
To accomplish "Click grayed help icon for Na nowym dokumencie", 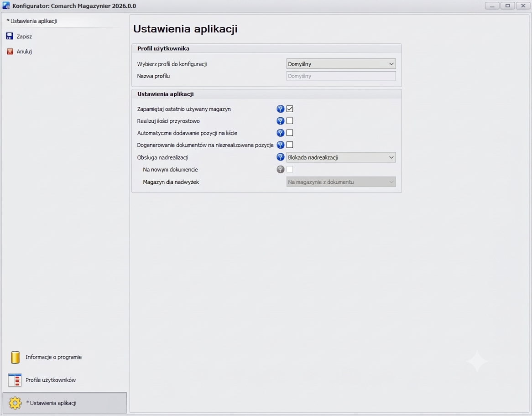I will coord(280,169).
